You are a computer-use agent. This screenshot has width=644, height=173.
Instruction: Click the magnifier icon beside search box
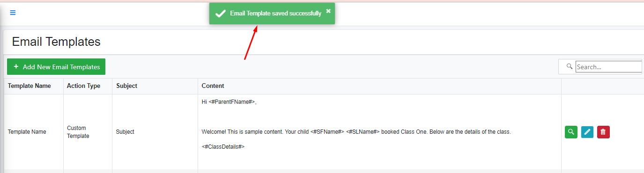[x=570, y=66]
